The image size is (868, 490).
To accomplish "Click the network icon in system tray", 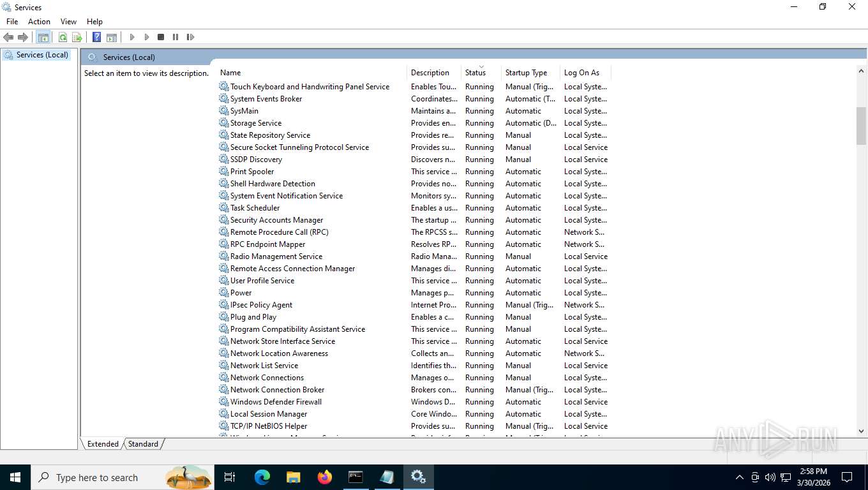I will pyautogui.click(x=786, y=477).
